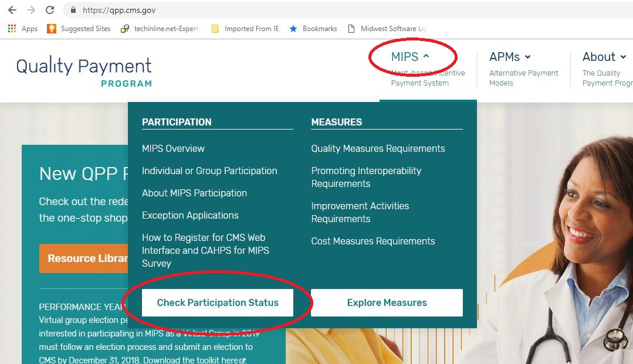This screenshot has width=633, height=364.
Task: Click the PARTICIPATION column heading
Action: pos(177,122)
